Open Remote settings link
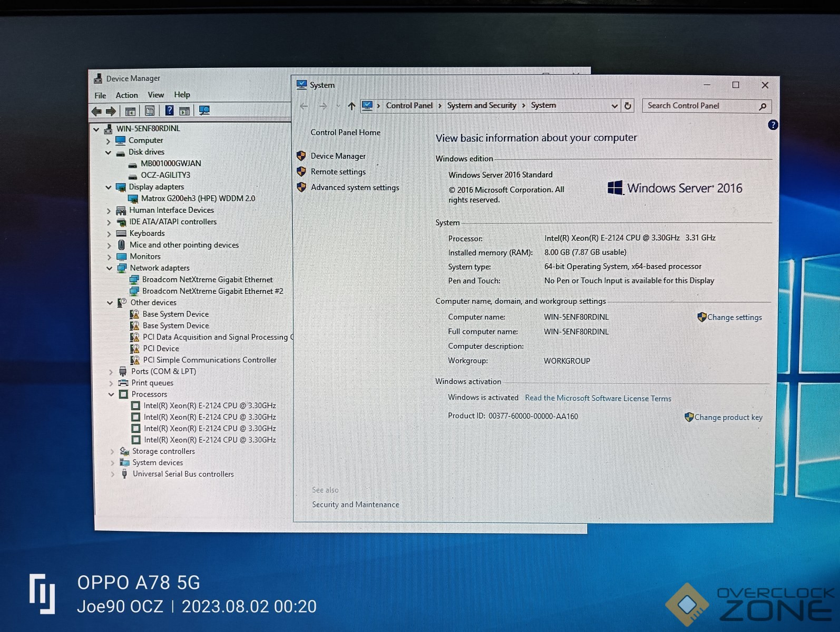This screenshot has height=632, width=840. 338,172
